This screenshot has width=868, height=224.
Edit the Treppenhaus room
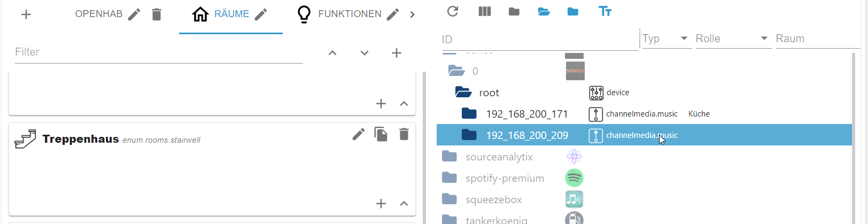point(358,134)
